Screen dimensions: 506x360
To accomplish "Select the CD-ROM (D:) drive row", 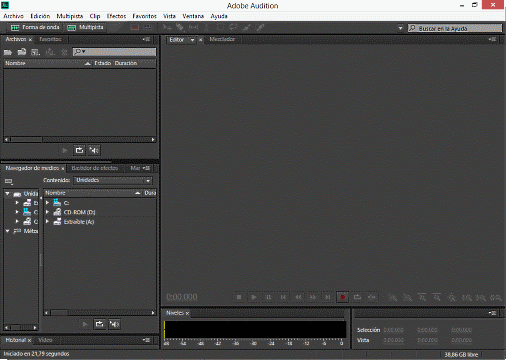I will pyautogui.click(x=100, y=212).
